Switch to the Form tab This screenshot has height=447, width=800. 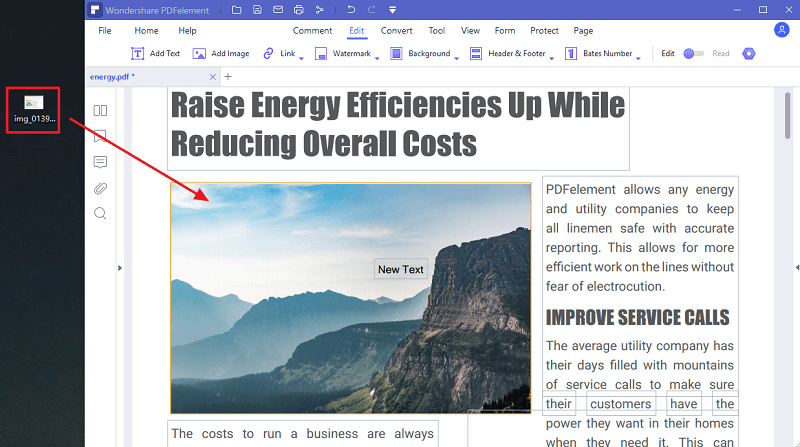(x=505, y=31)
